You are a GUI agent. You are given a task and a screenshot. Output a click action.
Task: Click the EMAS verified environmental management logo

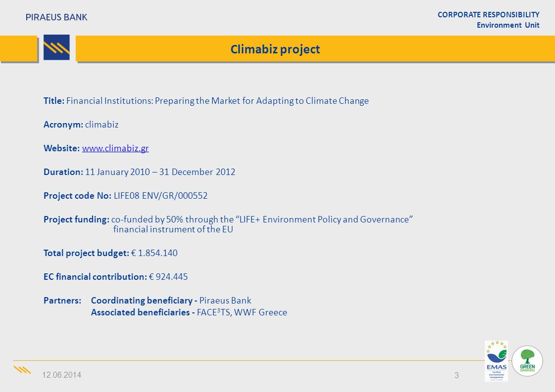click(496, 361)
